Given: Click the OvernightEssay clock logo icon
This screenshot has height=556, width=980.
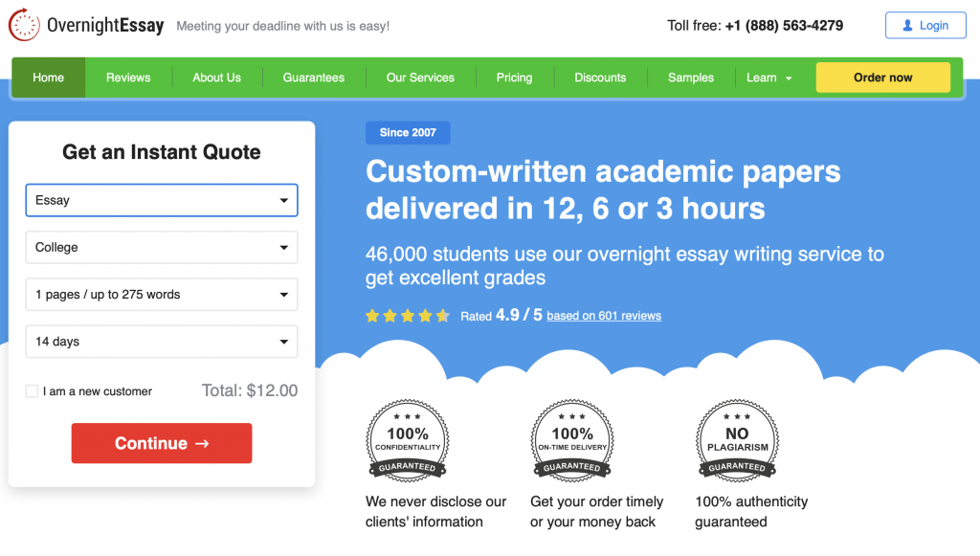Looking at the screenshot, I should pyautogui.click(x=24, y=26).
